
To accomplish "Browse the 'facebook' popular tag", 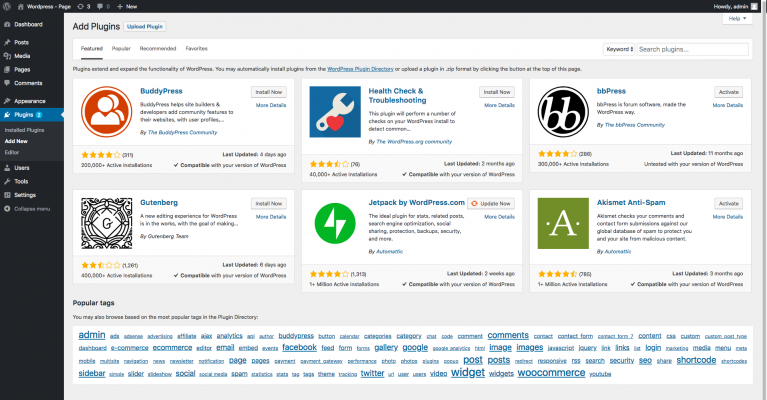I will 299,347.
